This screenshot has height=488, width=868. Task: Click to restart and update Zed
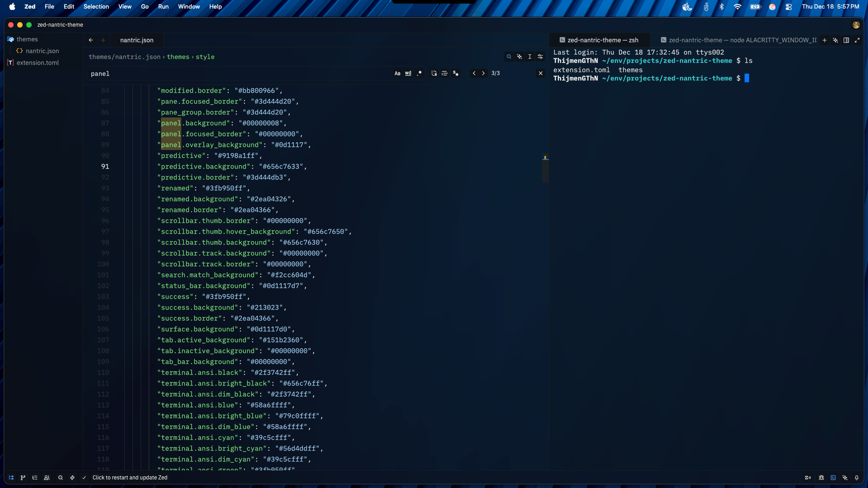130,478
